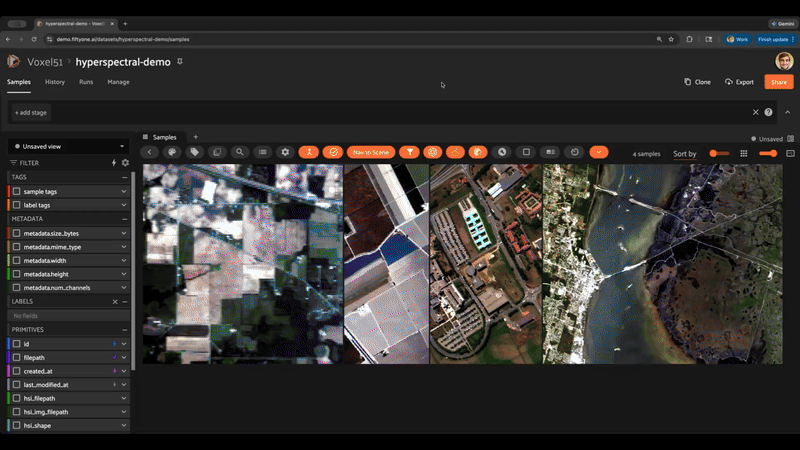Adjust slider next to Sort by
This screenshot has width=800, height=450.
coord(719,154)
